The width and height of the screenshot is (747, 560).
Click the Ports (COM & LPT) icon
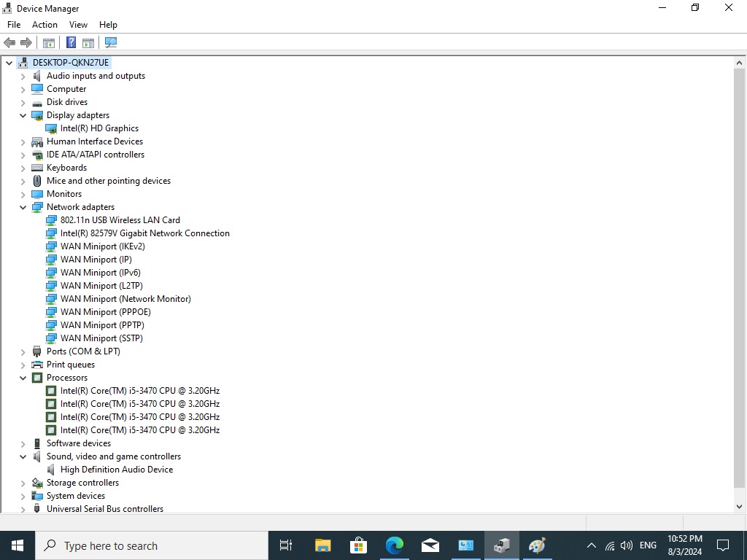[x=37, y=351]
